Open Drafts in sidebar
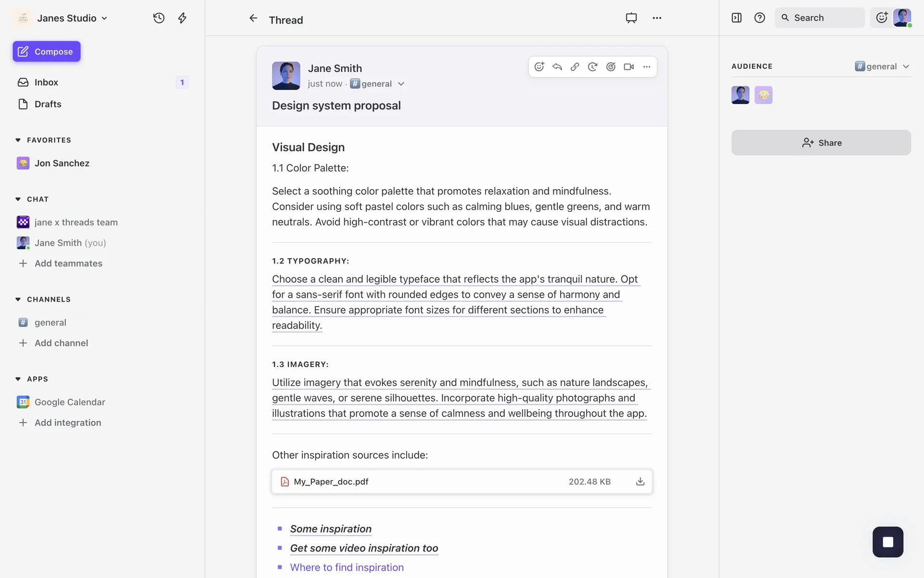This screenshot has height=578, width=924. (48, 104)
